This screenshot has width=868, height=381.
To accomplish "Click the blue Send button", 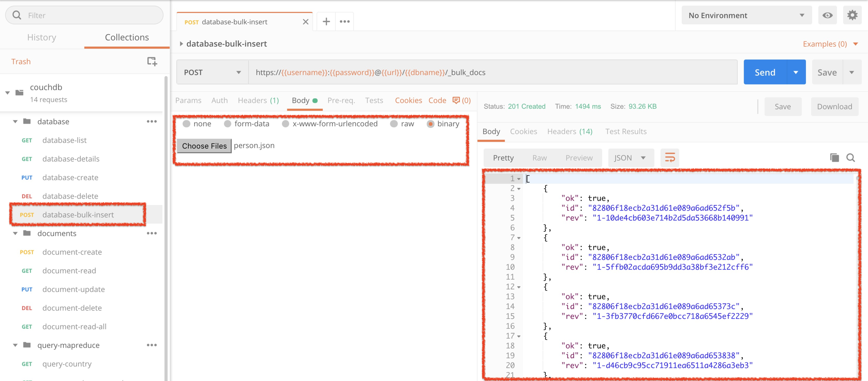I will pos(765,72).
